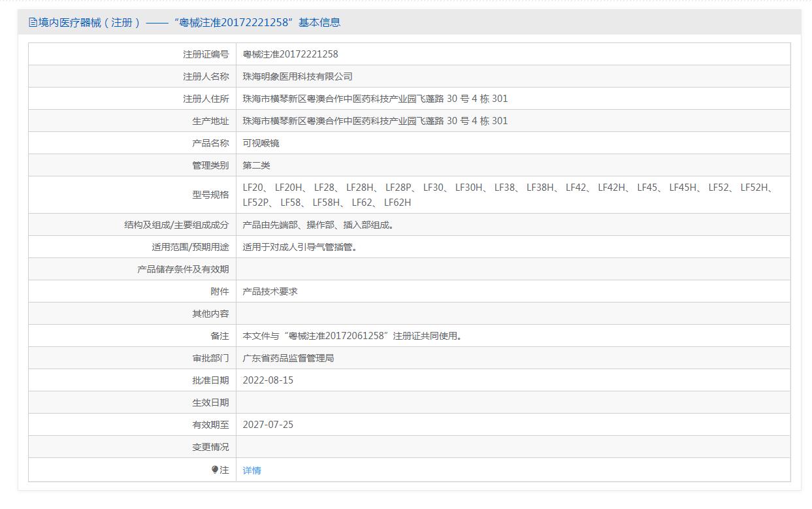Image resolution: width=812 pixels, height=509 pixels.
Task: Click the 注册人住所 row label
Action: point(206,99)
